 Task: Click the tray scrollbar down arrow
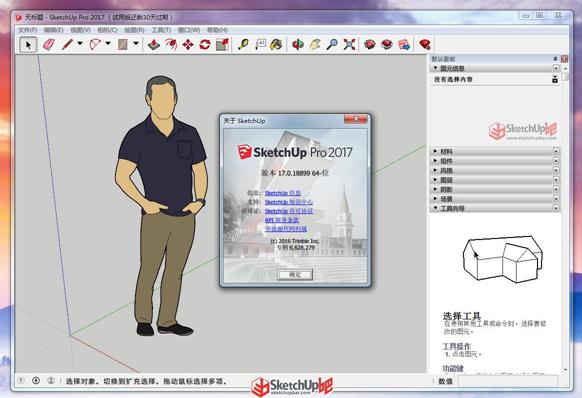(565, 370)
